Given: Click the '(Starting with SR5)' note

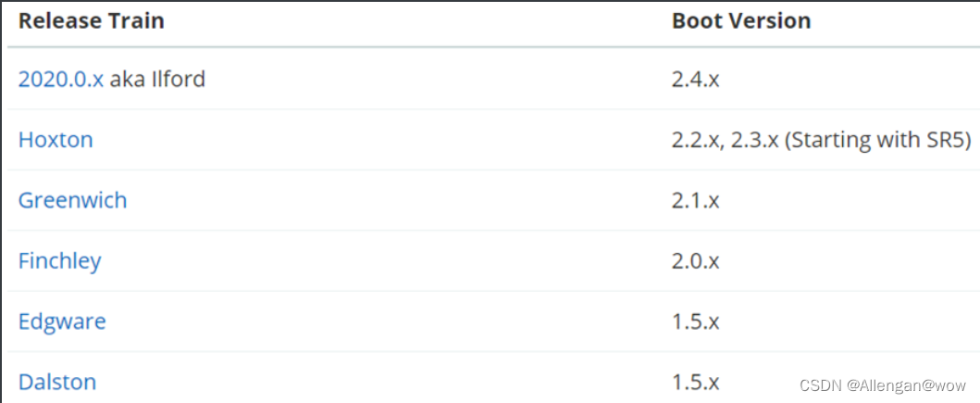Looking at the screenshot, I should tap(878, 140).
